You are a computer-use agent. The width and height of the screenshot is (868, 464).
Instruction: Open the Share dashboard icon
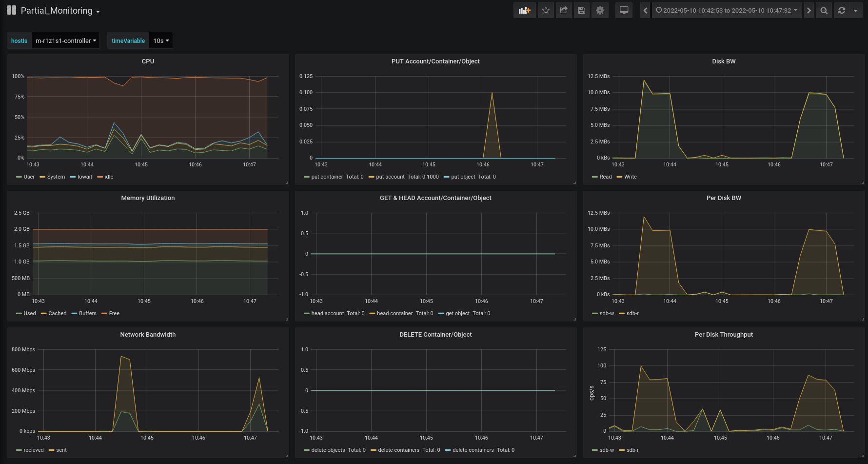coord(564,10)
